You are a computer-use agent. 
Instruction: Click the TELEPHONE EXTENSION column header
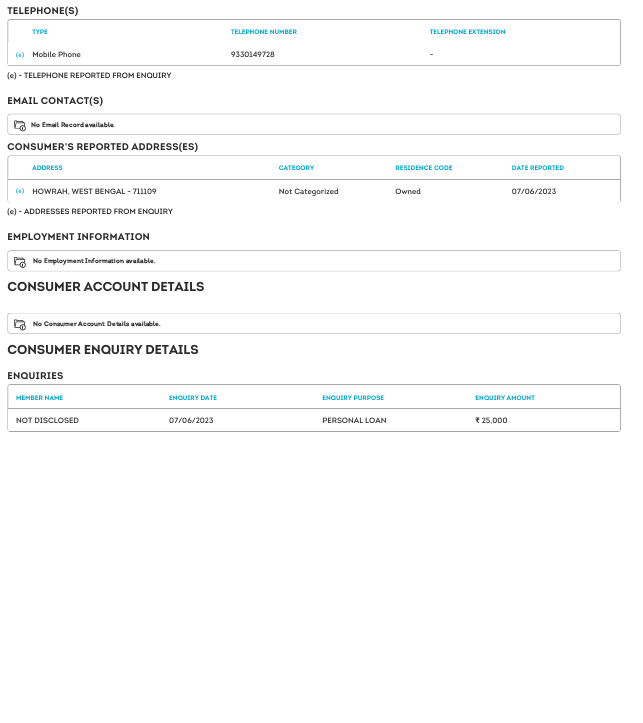[467, 32]
